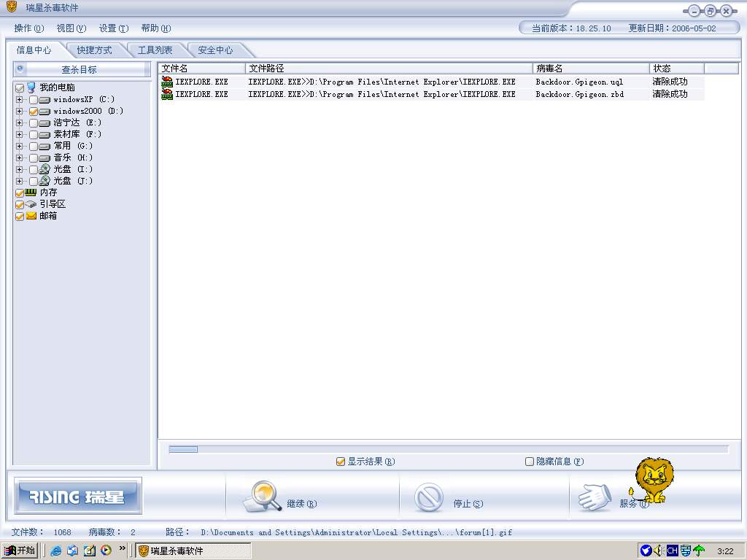Click the 光盘 (I:) CD drive icon
Viewport: 747px width, 560px height.
pos(44,169)
